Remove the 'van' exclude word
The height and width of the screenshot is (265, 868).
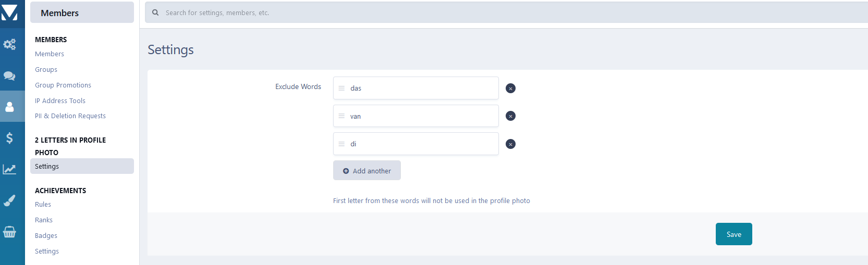click(510, 116)
